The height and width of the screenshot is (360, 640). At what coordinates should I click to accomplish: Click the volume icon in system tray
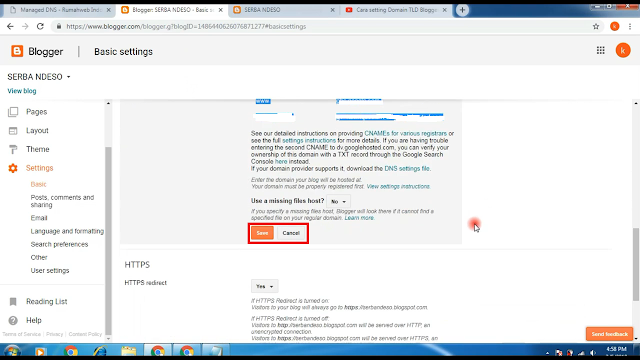coord(593,353)
